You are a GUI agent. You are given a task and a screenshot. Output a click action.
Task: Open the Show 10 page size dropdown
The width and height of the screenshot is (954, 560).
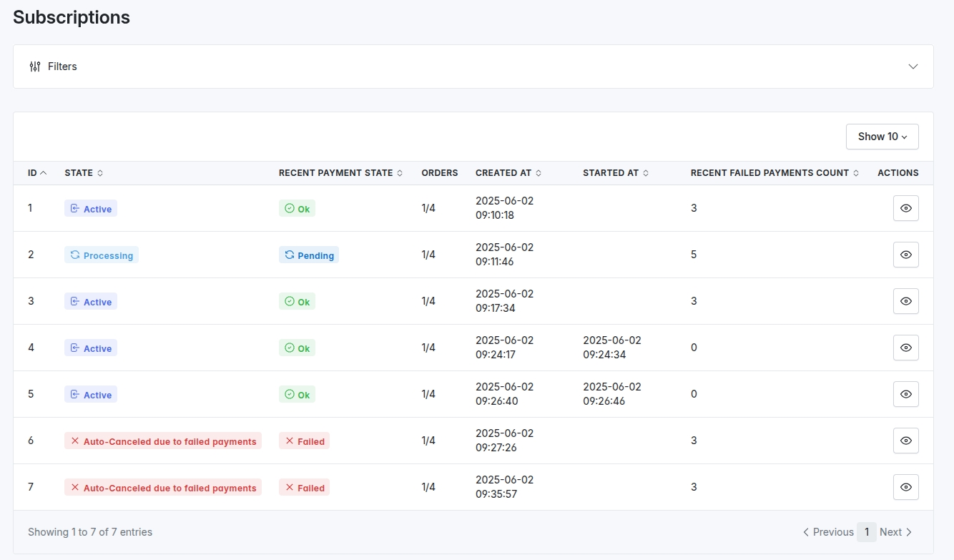(x=882, y=137)
